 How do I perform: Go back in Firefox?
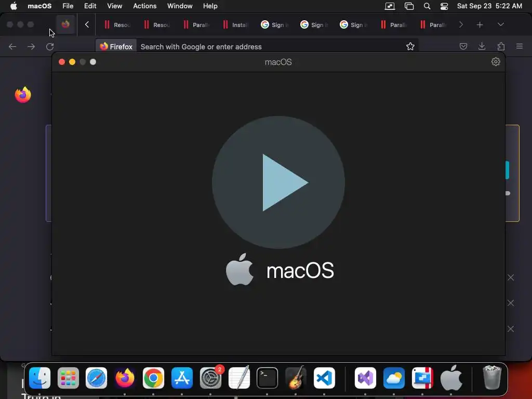12,46
